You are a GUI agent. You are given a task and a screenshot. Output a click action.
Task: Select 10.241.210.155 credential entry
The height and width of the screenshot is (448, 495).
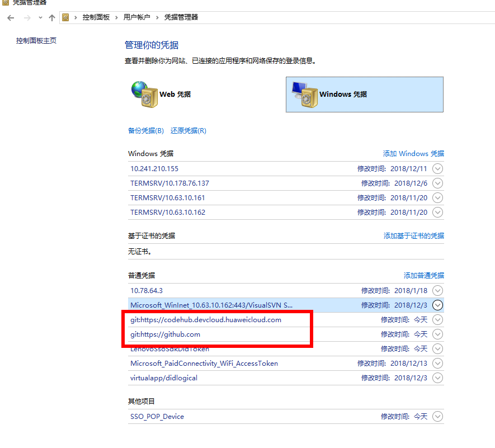click(286, 169)
